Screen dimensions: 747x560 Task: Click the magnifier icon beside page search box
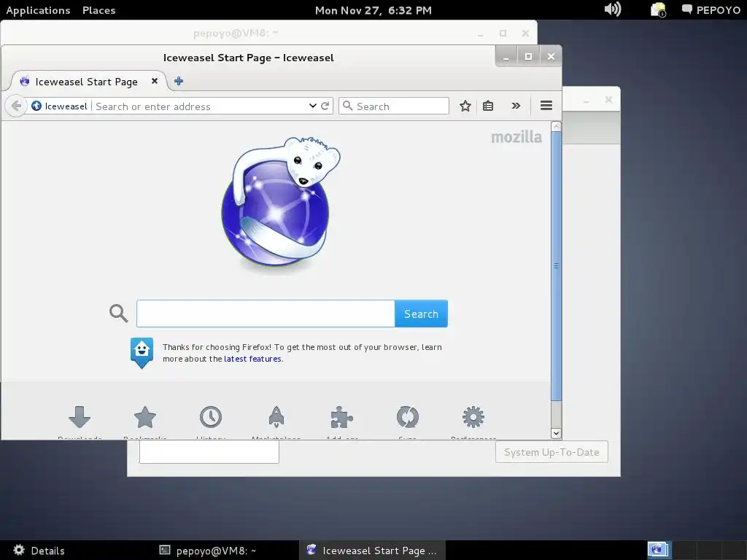click(119, 314)
